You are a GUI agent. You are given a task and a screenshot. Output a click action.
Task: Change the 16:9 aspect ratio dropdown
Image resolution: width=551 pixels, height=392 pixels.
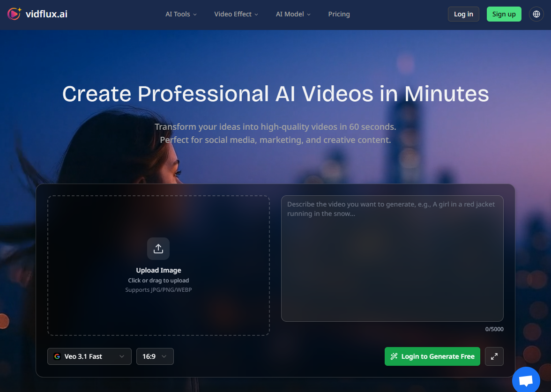(x=155, y=356)
